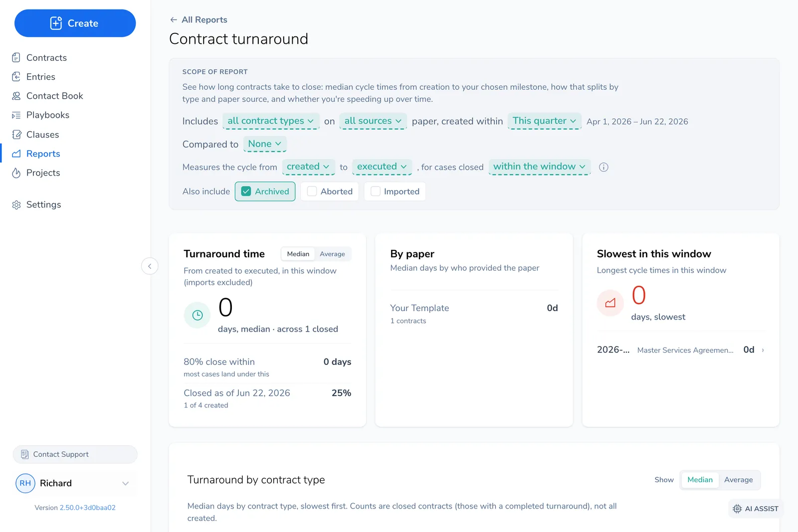
Task: Uncheck the Archived checkbox
Action: 246,191
